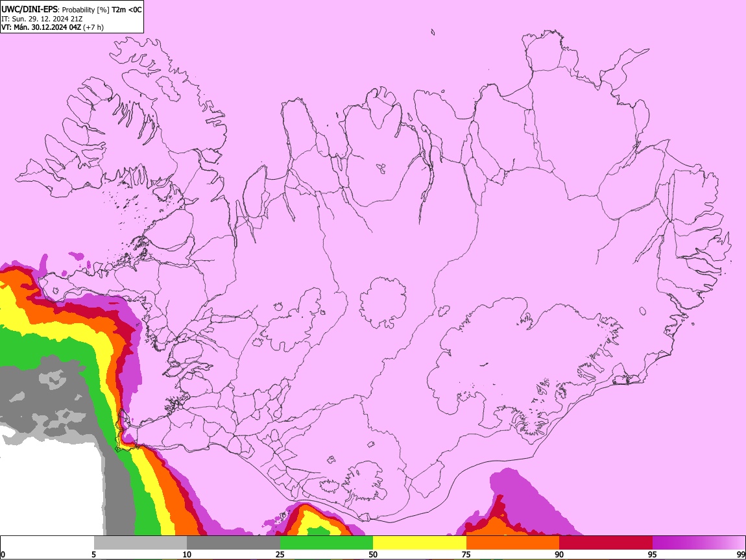Click the red 90-95% legend swatch
Image resolution: width=746 pixels, height=560 pixels.
[x=606, y=543]
